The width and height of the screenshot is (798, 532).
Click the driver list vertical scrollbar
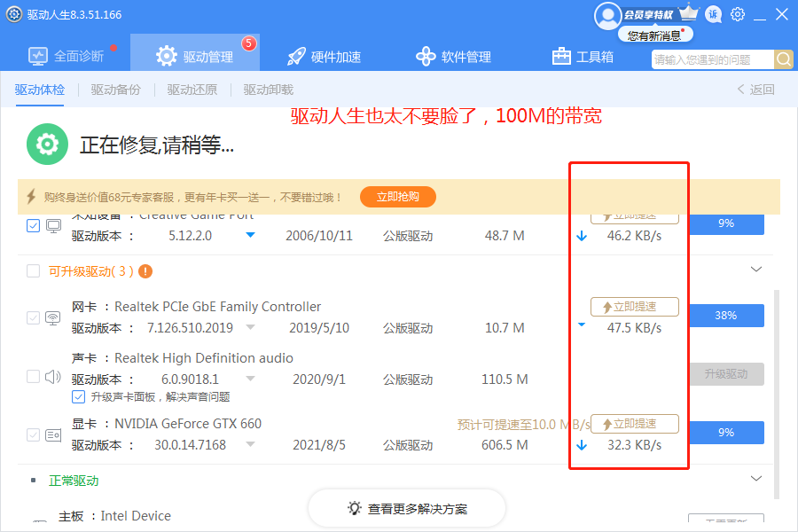tap(776, 395)
